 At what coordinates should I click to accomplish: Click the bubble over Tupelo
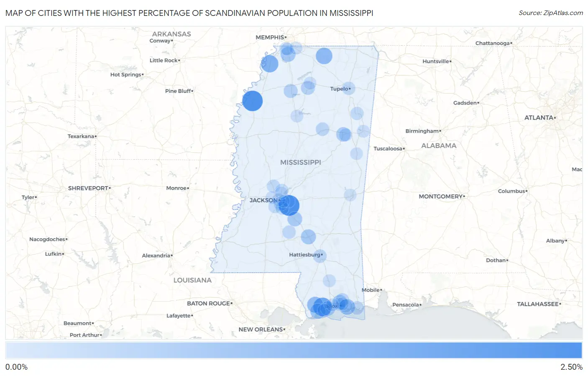[x=348, y=88]
